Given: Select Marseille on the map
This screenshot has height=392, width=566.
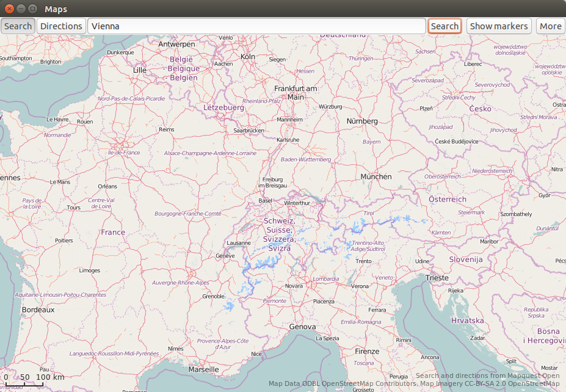Looking at the screenshot, I should pos(203,369).
